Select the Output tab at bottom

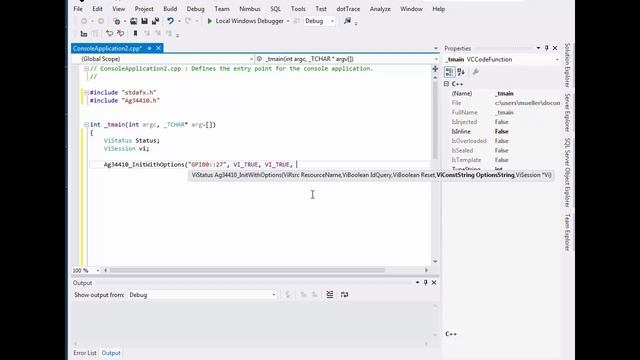[x=111, y=353]
